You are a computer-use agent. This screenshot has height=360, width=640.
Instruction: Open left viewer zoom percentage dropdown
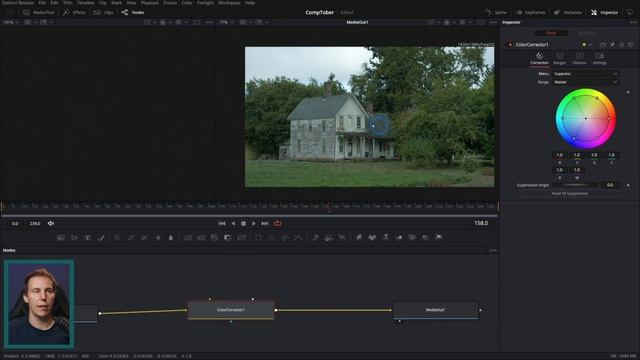click(x=11, y=22)
